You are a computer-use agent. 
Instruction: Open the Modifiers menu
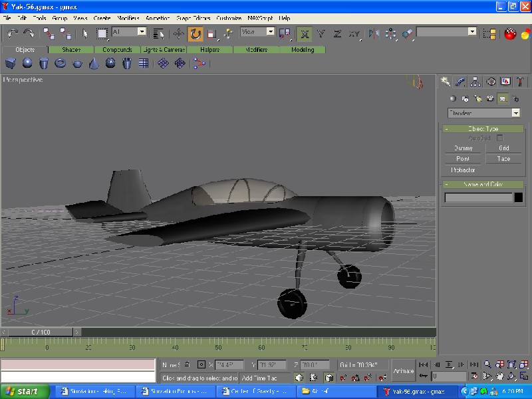tap(128, 18)
